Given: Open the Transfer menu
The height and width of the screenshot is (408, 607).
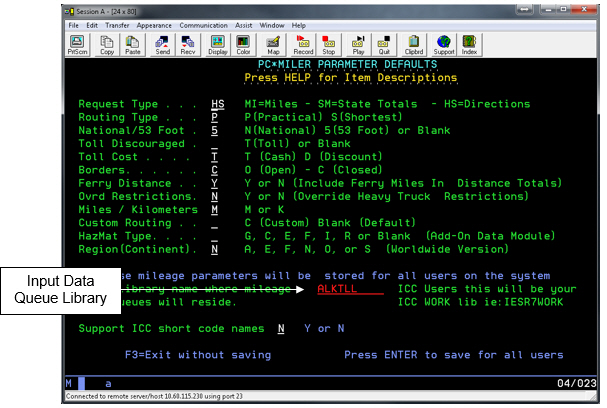Looking at the screenshot, I should pos(117,25).
